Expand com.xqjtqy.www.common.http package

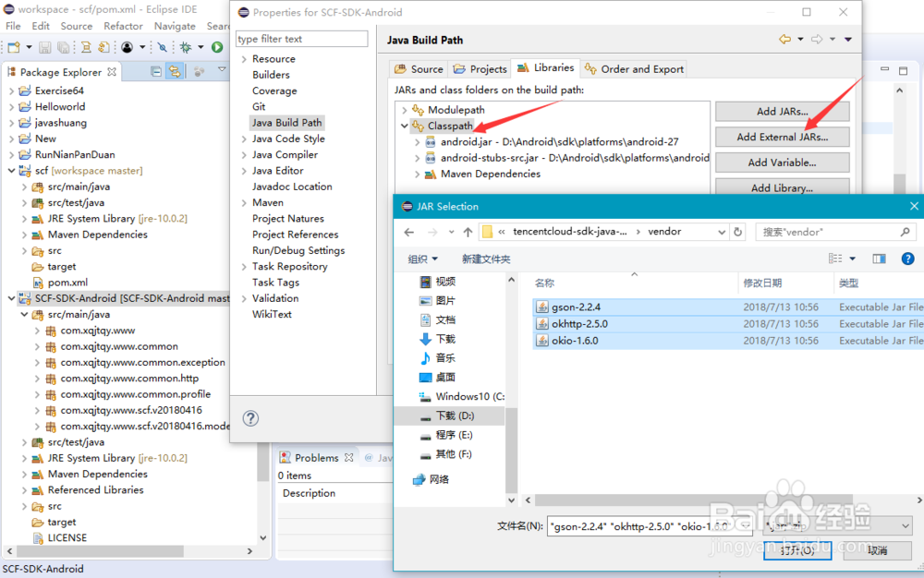(37, 379)
